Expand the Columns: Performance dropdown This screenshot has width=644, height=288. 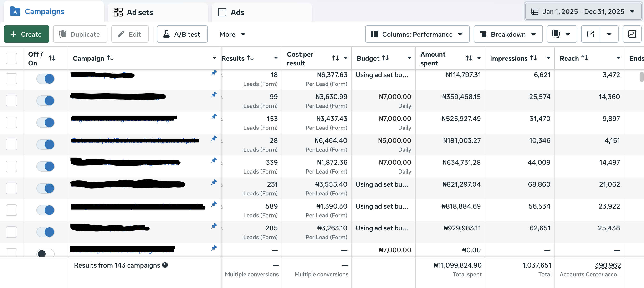(x=417, y=34)
